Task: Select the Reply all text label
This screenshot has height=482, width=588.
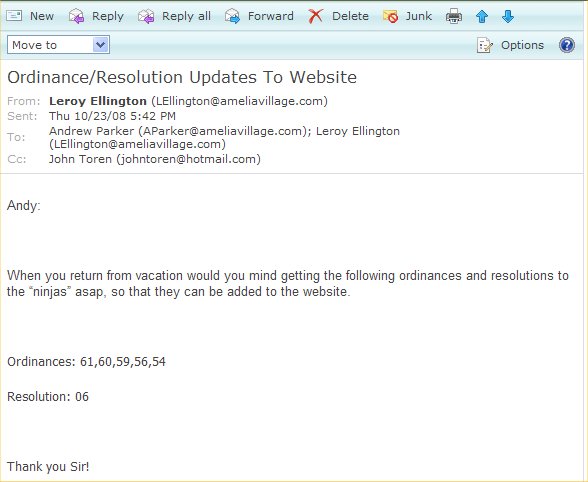Action: (186, 16)
